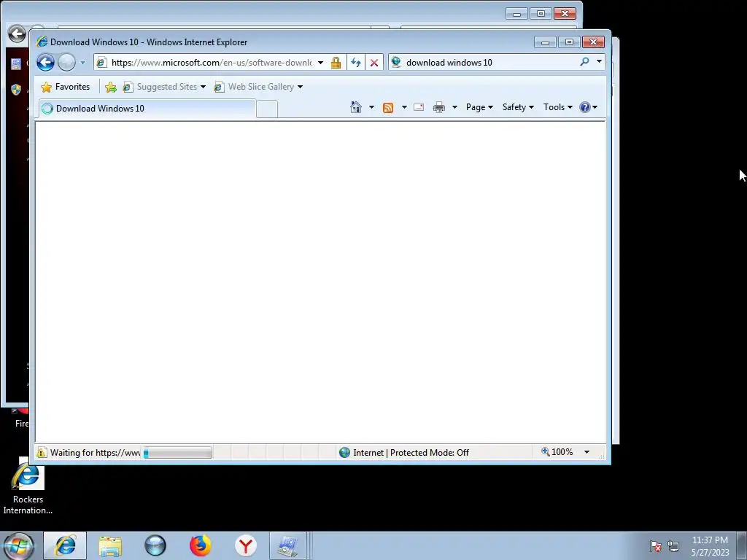
Task: Click the Add to Favorites Bar icon
Action: (111, 87)
